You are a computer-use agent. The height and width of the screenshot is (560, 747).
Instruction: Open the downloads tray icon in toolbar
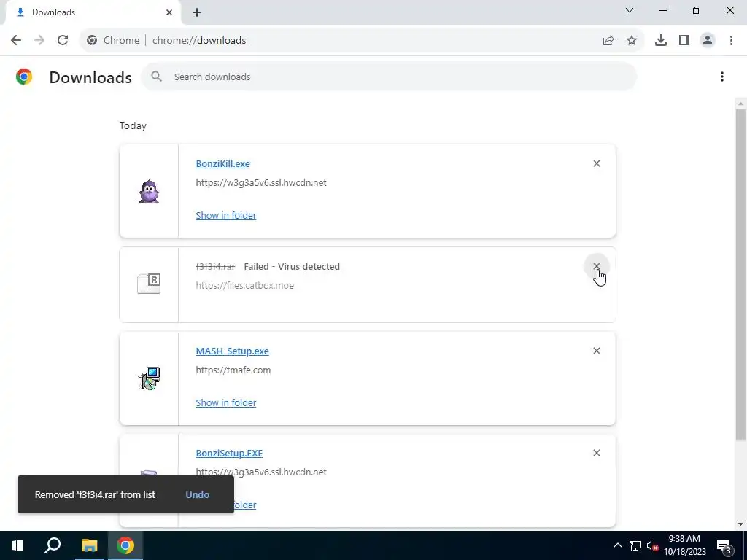pyautogui.click(x=661, y=41)
